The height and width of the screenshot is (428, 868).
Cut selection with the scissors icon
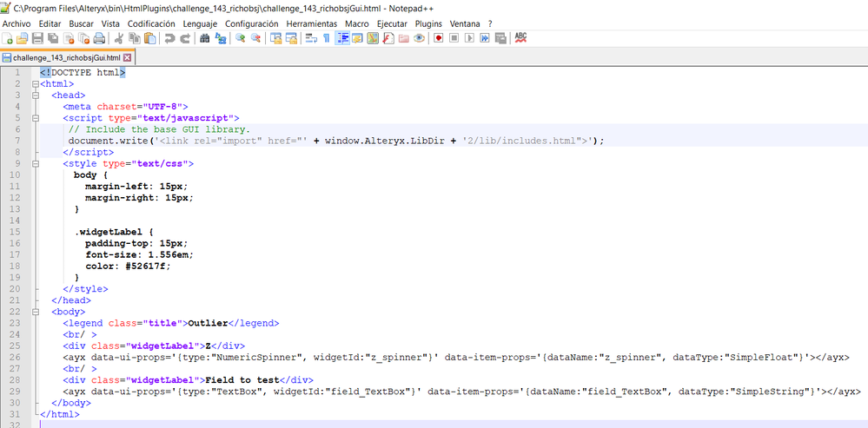[x=118, y=38]
